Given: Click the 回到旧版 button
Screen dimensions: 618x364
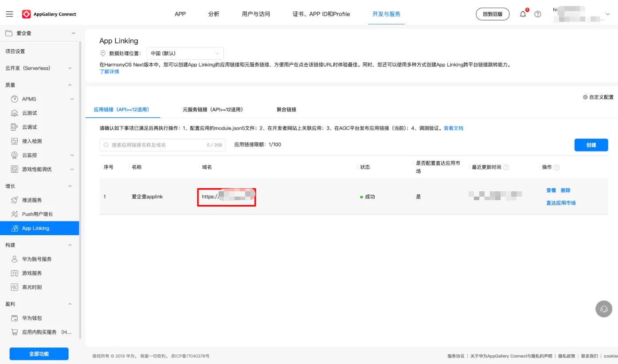Looking at the screenshot, I should 493,14.
